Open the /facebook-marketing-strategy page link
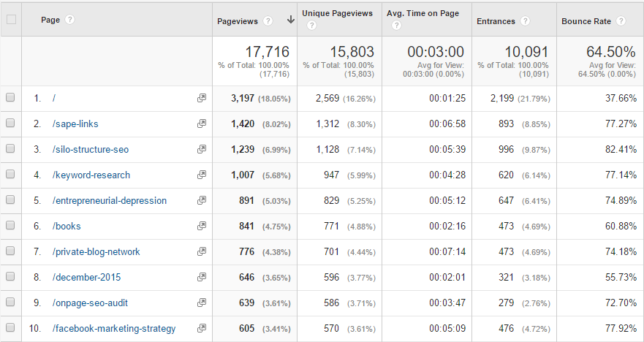This screenshot has width=644, height=342. (x=114, y=328)
